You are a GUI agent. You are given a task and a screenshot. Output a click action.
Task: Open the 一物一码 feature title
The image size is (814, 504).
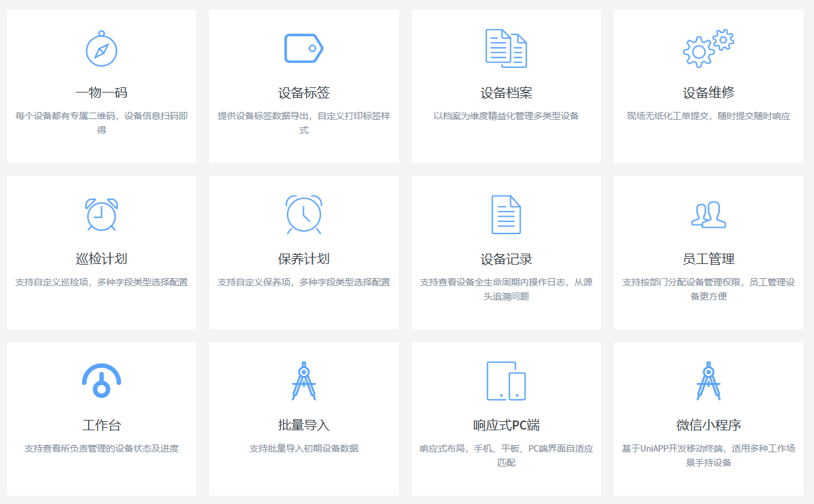[101, 91]
